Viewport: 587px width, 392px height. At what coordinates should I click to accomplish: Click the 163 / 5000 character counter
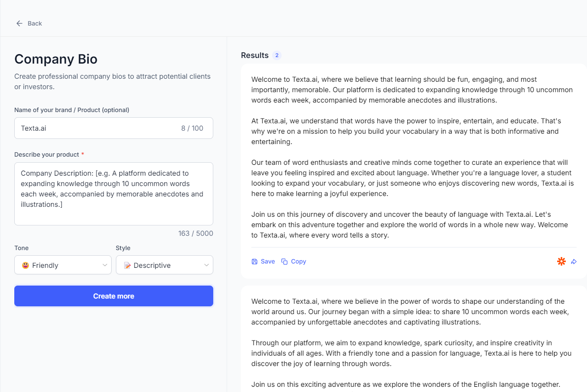click(x=196, y=233)
